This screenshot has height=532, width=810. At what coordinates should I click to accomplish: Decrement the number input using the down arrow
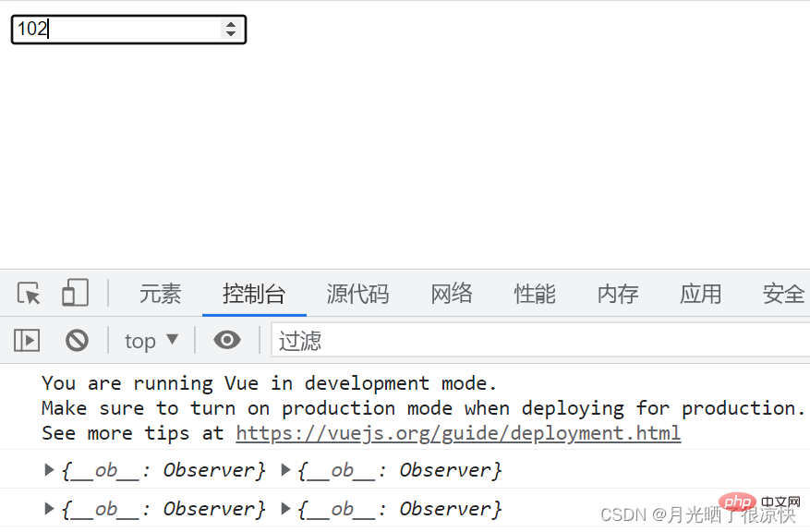click(231, 33)
